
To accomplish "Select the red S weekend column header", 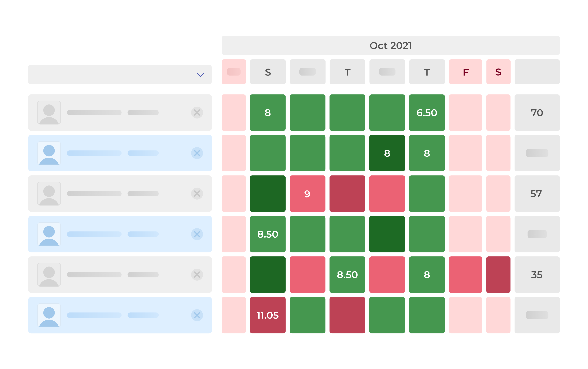I will (498, 72).
